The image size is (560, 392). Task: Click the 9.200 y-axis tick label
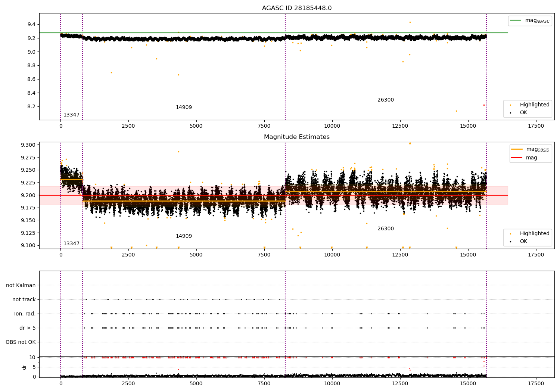click(x=28, y=196)
